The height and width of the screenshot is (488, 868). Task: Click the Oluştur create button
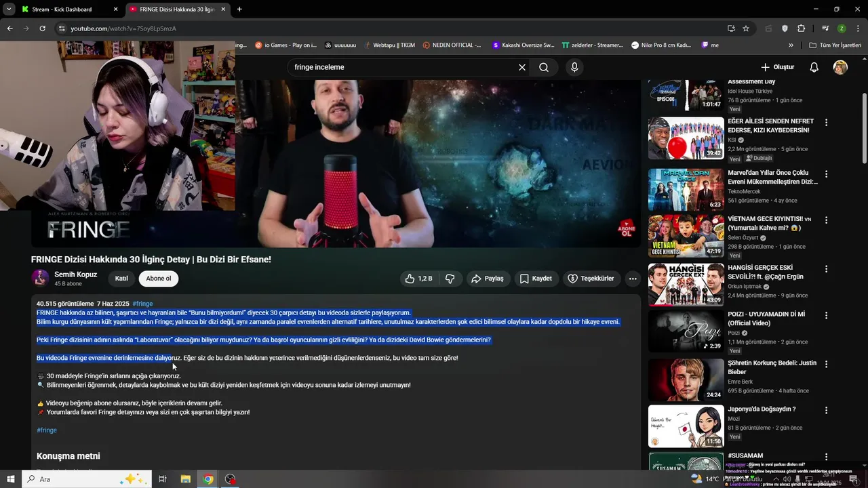coord(777,67)
